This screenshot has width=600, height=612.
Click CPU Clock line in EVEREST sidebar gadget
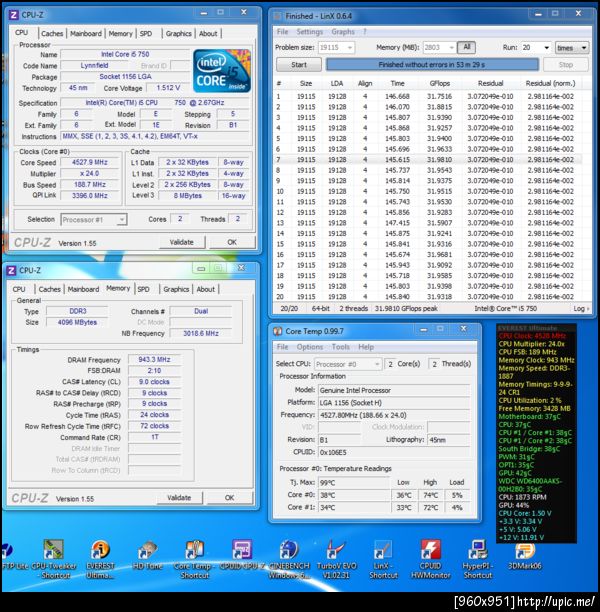(532, 336)
